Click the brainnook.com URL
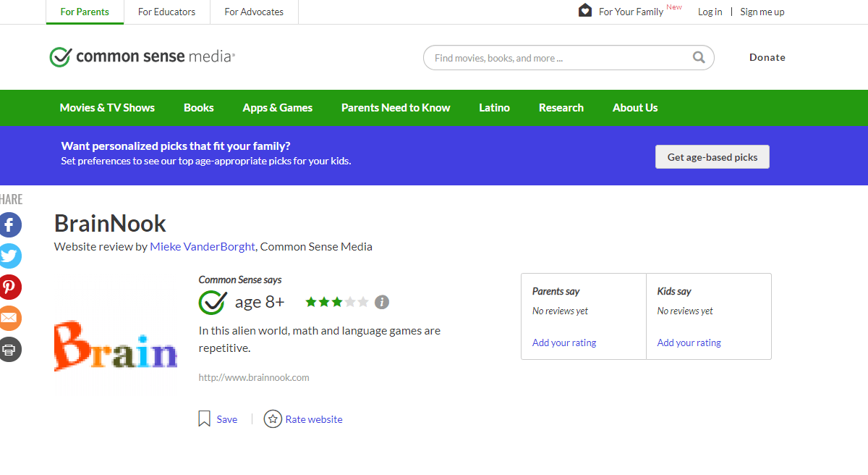 (254, 377)
